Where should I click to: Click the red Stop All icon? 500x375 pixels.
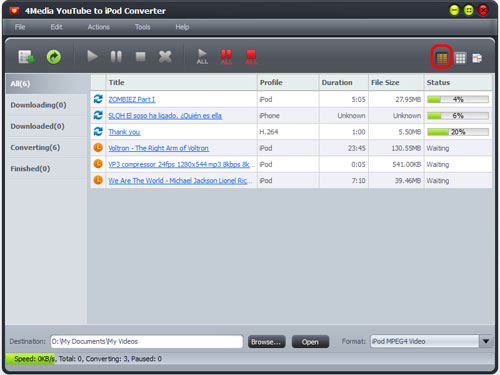[251, 57]
